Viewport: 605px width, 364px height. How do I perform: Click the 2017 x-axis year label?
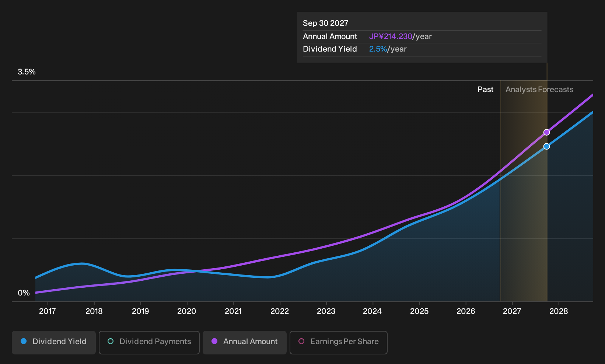coord(48,311)
